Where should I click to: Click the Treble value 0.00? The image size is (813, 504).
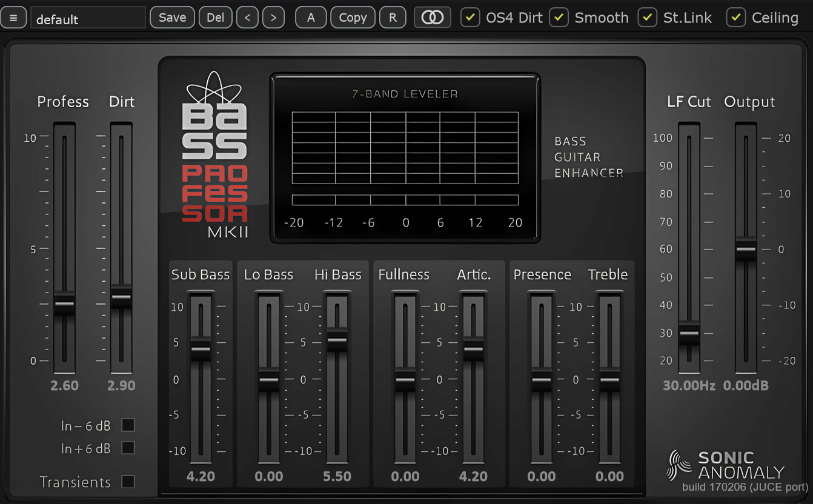click(x=609, y=477)
